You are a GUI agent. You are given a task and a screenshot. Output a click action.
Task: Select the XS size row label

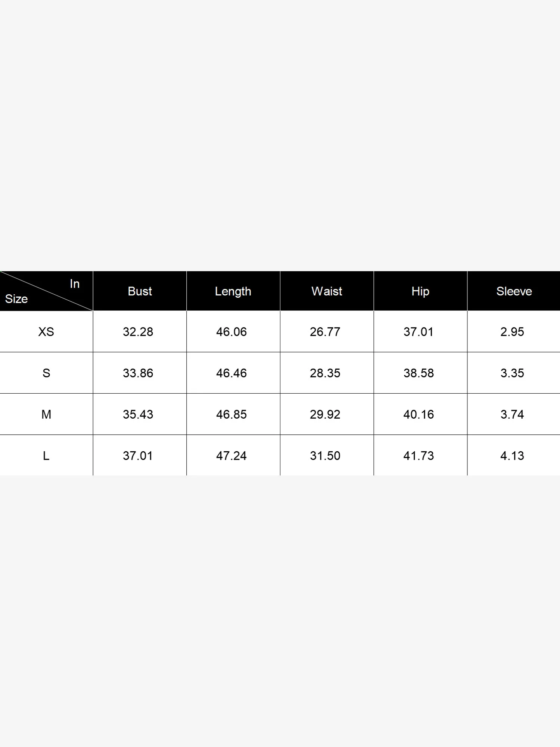46,332
